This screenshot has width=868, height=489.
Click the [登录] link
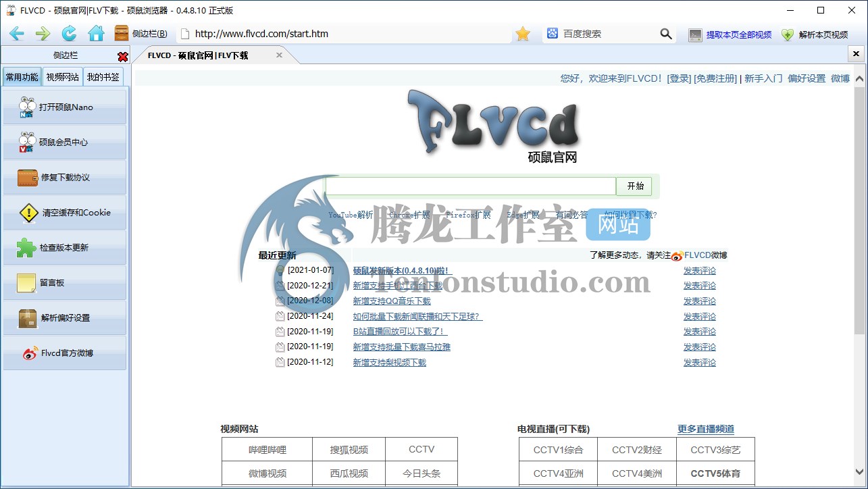click(679, 78)
